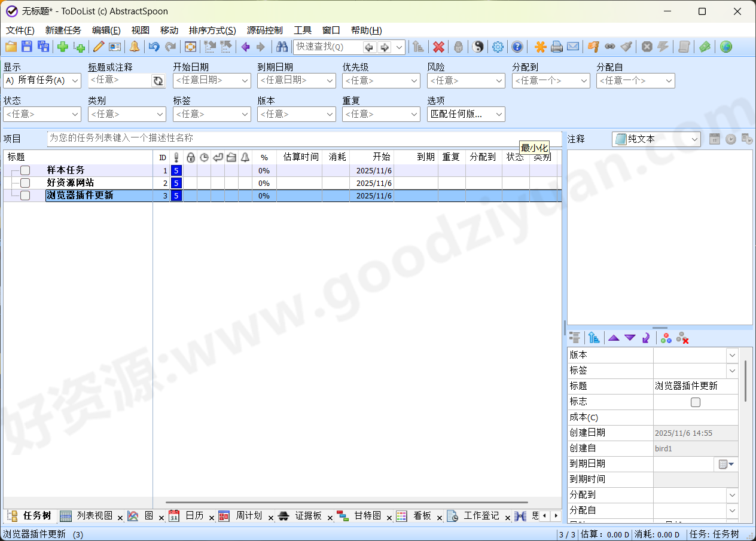756x541 pixels.
Task: Print the task list
Action: 556,47
